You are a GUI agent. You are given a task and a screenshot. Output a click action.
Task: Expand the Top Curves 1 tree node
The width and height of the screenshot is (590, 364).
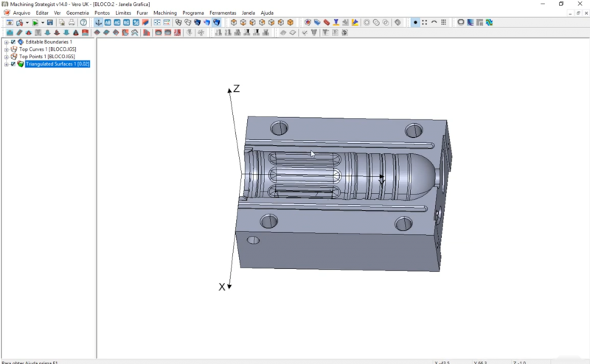pyautogui.click(x=6, y=49)
